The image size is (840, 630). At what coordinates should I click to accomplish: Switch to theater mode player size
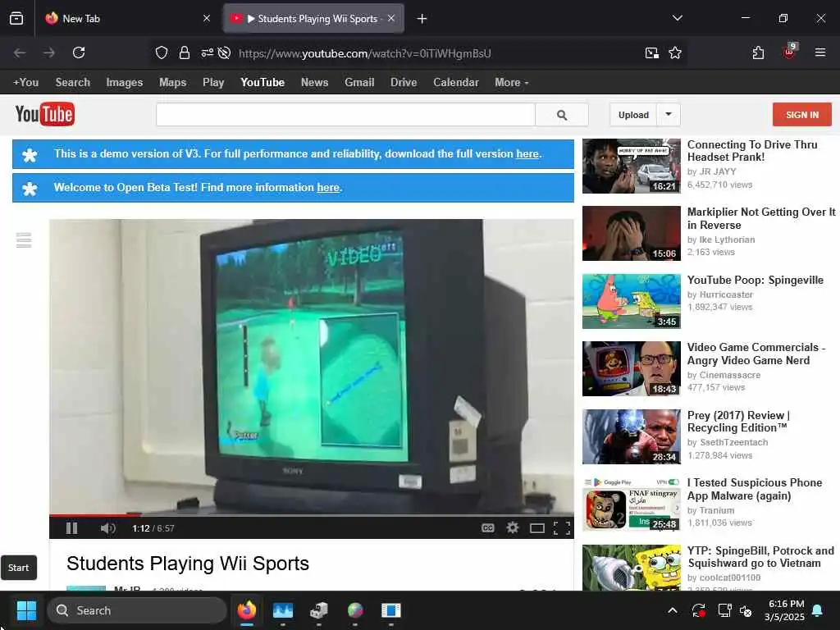[536, 529]
